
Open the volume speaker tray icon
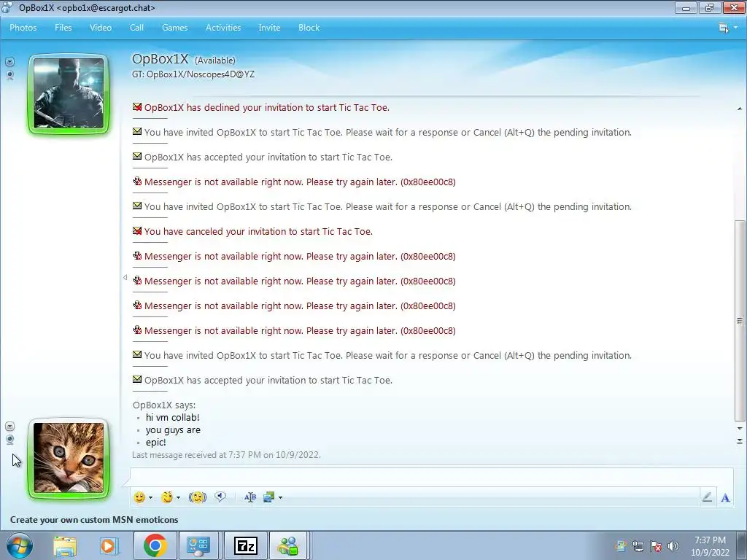pyautogui.click(x=673, y=545)
